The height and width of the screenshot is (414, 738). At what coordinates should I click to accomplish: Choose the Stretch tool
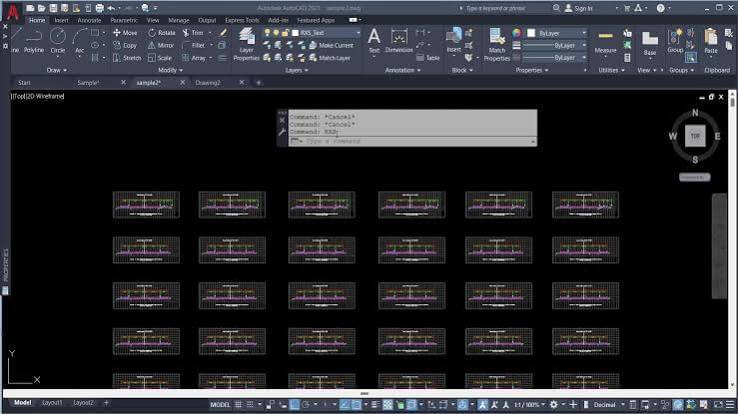[x=127, y=58]
